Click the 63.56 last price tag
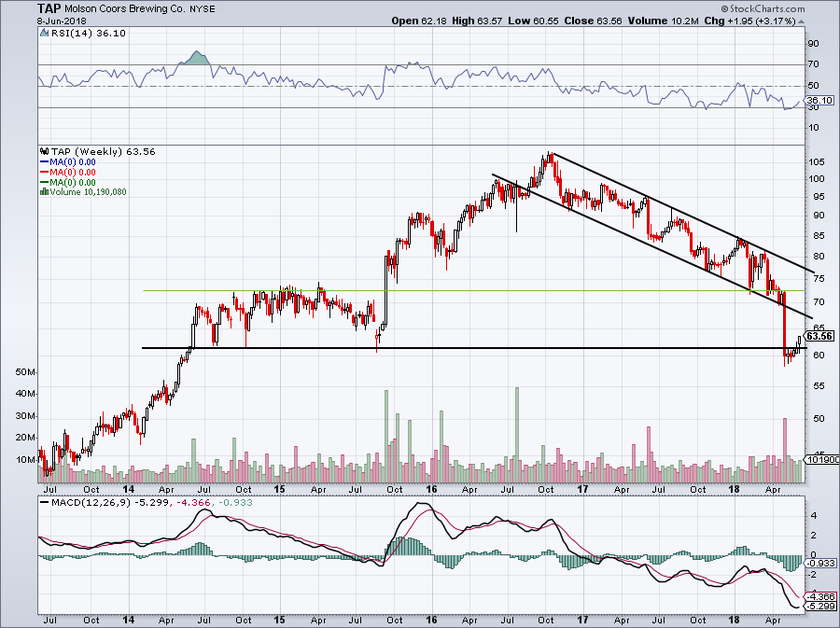The height and width of the screenshot is (628, 840). 819,336
